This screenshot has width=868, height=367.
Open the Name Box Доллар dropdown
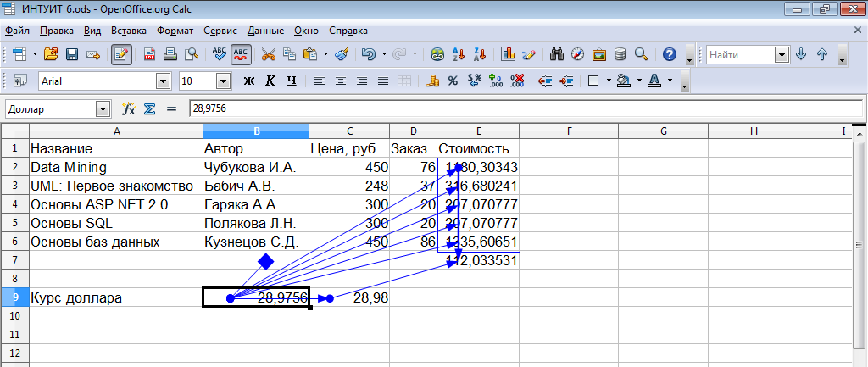coord(103,109)
